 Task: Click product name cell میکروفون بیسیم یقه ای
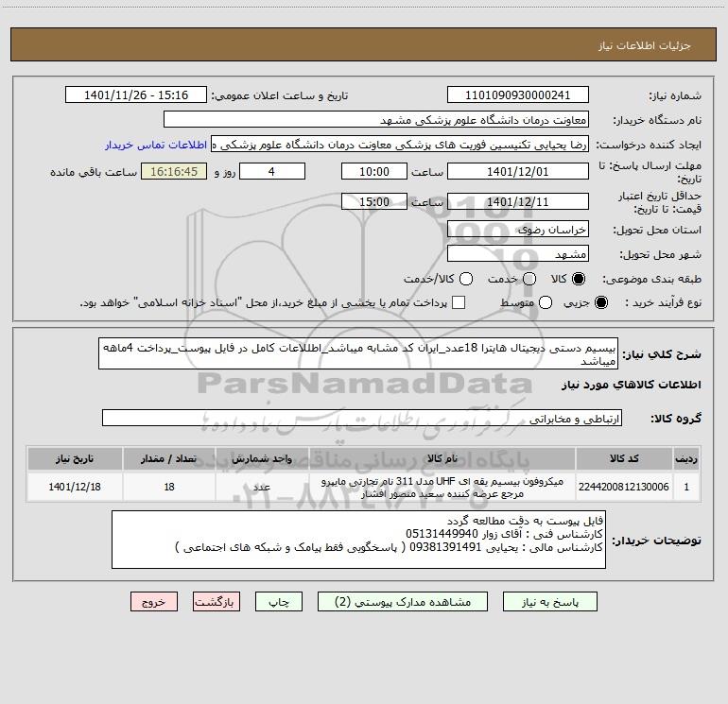point(442,487)
